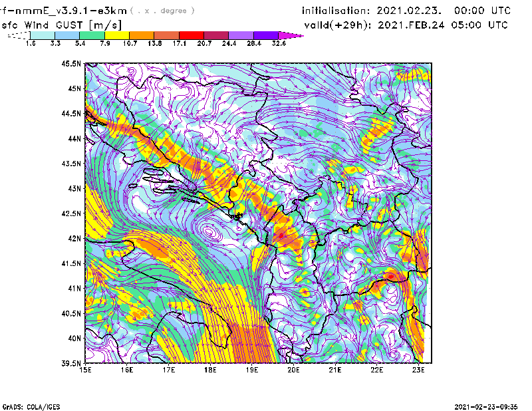Click the legend value 7.9

[x=105, y=43]
